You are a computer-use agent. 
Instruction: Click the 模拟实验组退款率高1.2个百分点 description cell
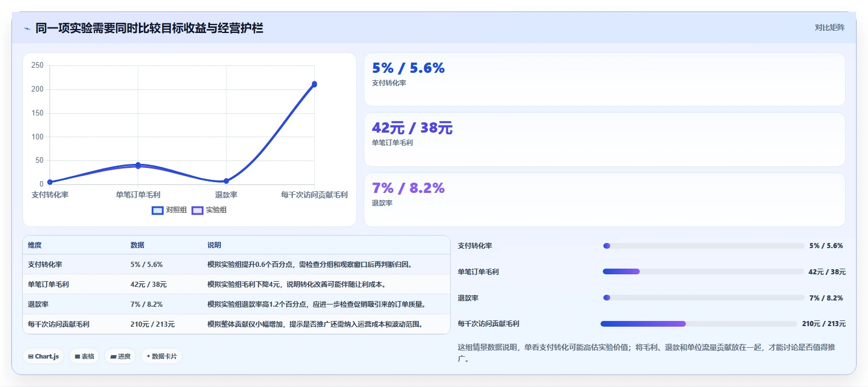point(316,304)
